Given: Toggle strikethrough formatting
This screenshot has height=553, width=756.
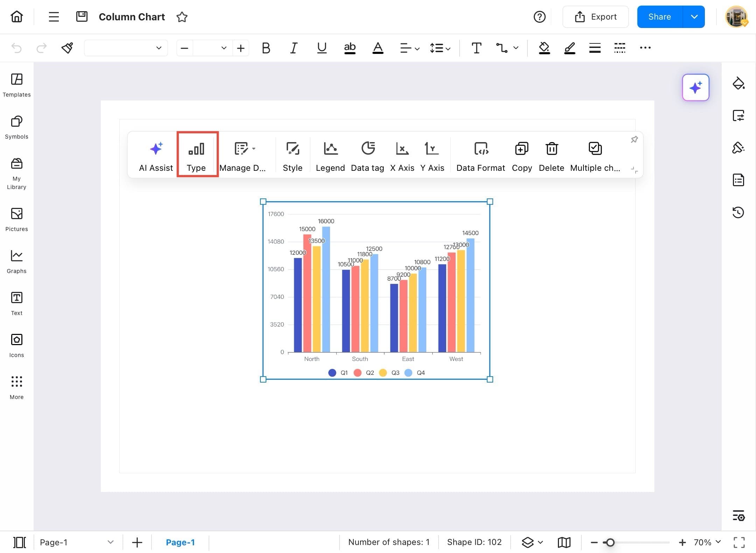Looking at the screenshot, I should tap(350, 48).
